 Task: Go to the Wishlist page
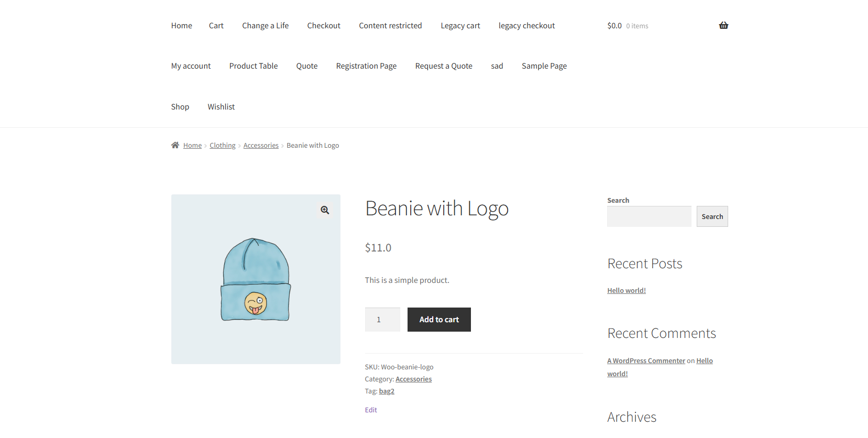click(x=221, y=107)
